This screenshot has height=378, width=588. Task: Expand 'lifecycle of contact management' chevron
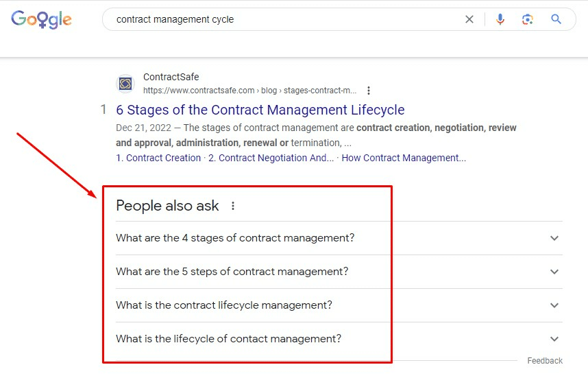click(554, 339)
